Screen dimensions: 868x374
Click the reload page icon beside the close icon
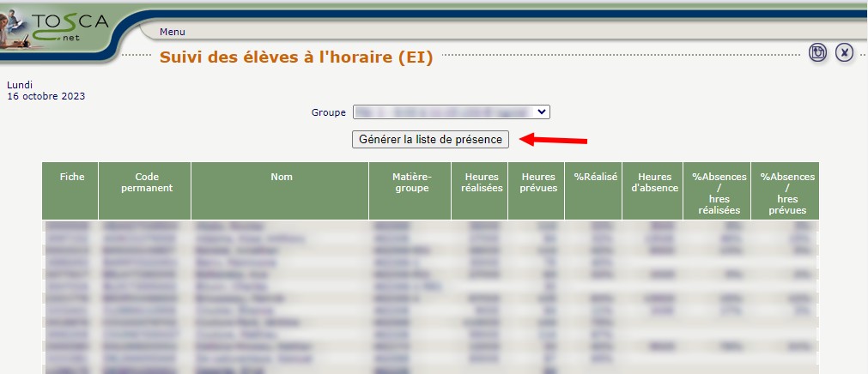click(x=818, y=53)
